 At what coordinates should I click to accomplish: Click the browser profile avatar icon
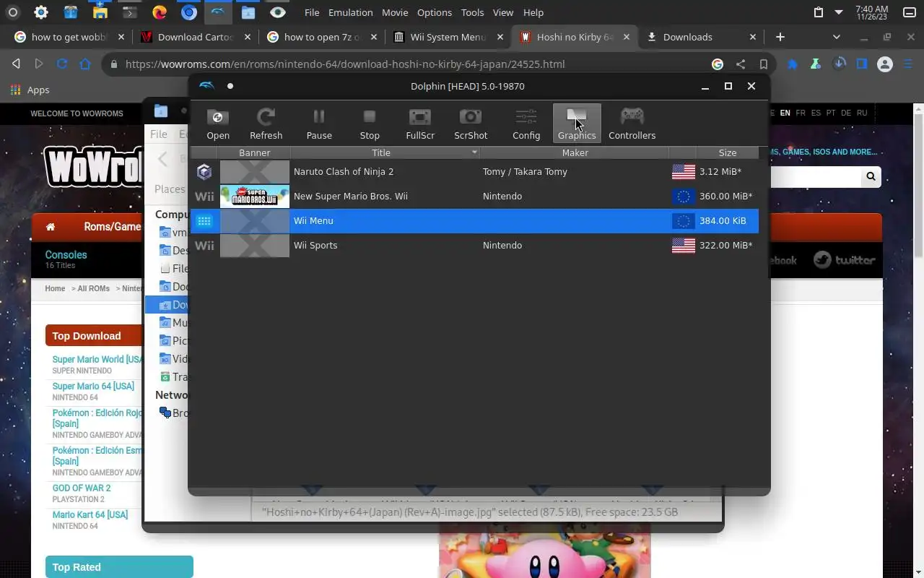pyautogui.click(x=885, y=64)
